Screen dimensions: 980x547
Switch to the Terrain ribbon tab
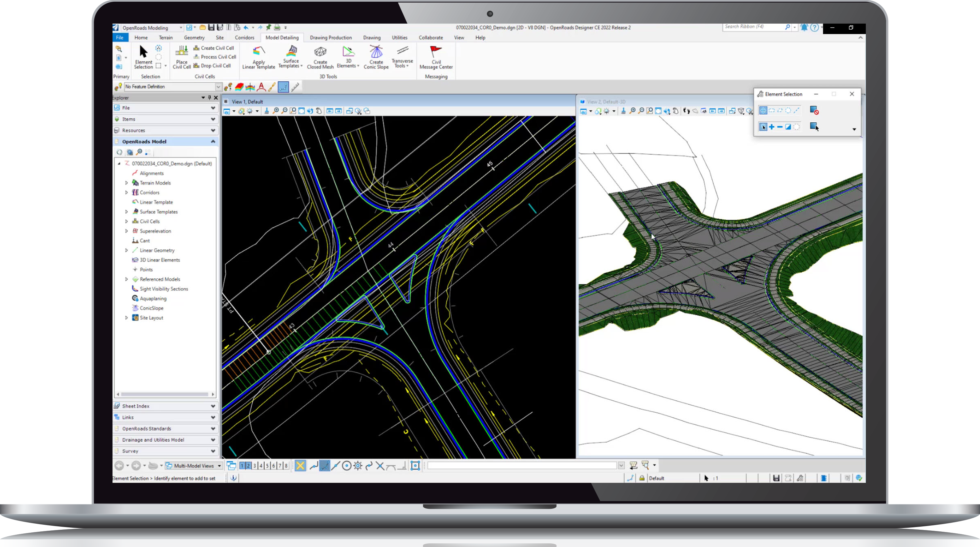(x=165, y=38)
